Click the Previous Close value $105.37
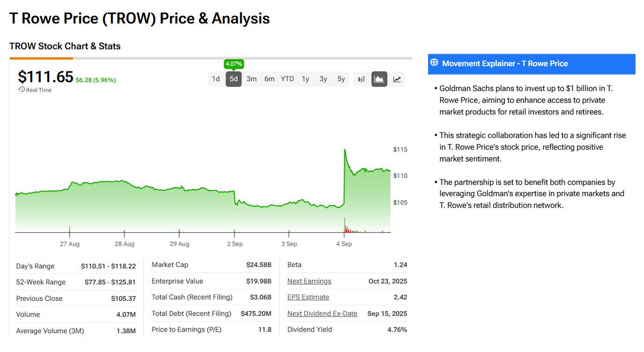Screen dimensions: 644x352 pyautogui.click(x=123, y=298)
